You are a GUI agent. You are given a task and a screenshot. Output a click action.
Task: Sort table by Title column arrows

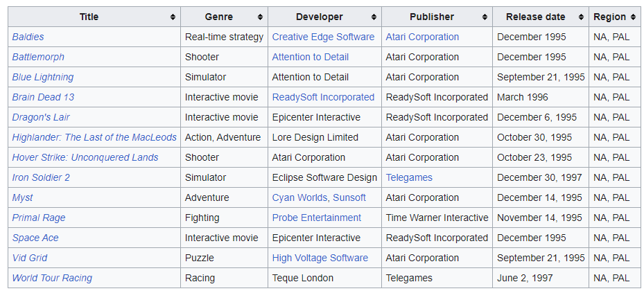click(x=173, y=17)
